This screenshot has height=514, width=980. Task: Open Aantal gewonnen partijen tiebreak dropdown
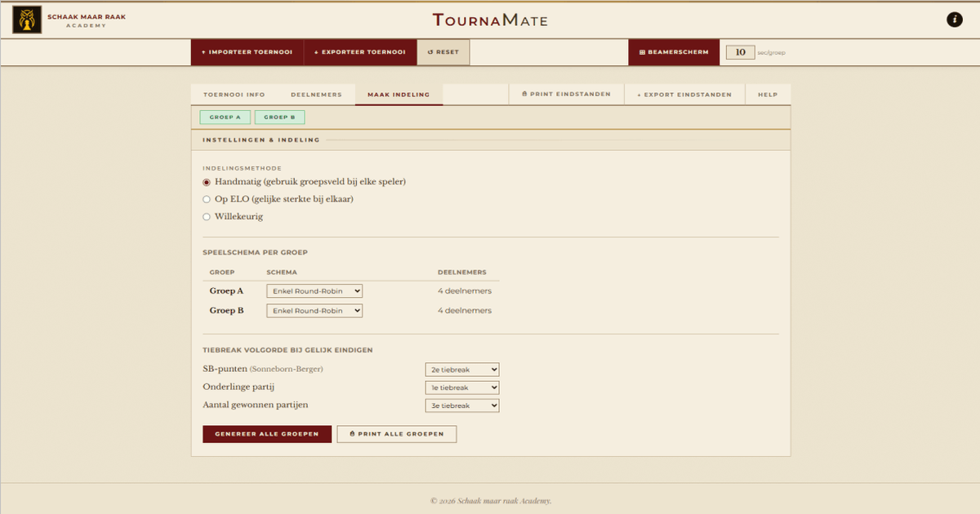(462, 405)
